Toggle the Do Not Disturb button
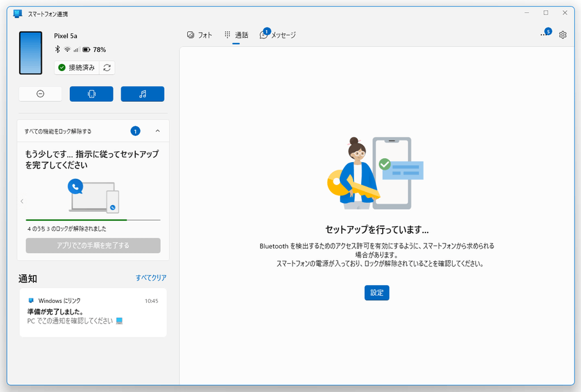The width and height of the screenshot is (581, 392). [x=40, y=94]
